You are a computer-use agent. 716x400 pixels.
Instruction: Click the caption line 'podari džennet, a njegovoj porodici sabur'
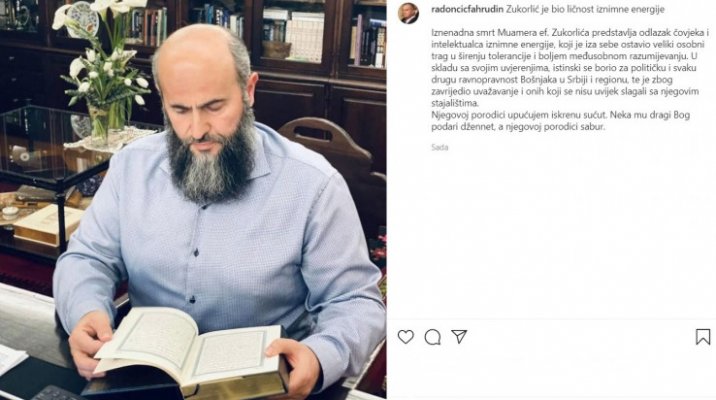pos(518,126)
